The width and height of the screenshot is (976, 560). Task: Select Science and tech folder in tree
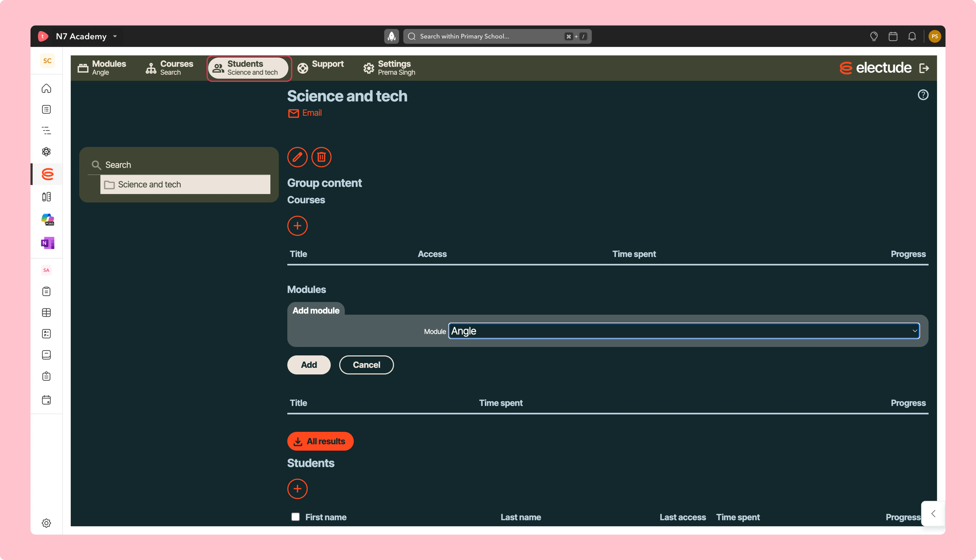tap(185, 184)
